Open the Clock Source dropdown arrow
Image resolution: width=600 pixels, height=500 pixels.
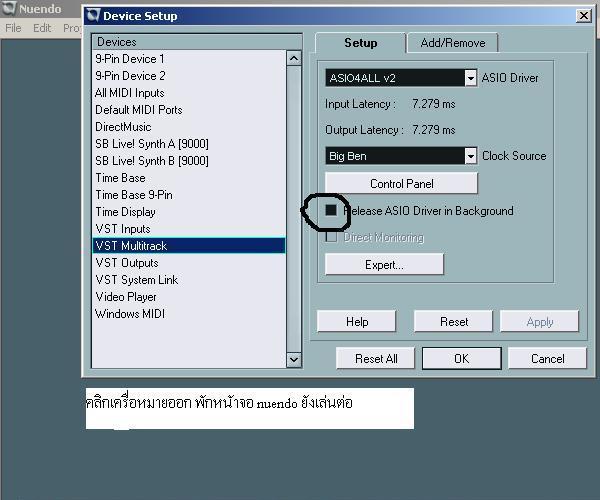pos(471,156)
